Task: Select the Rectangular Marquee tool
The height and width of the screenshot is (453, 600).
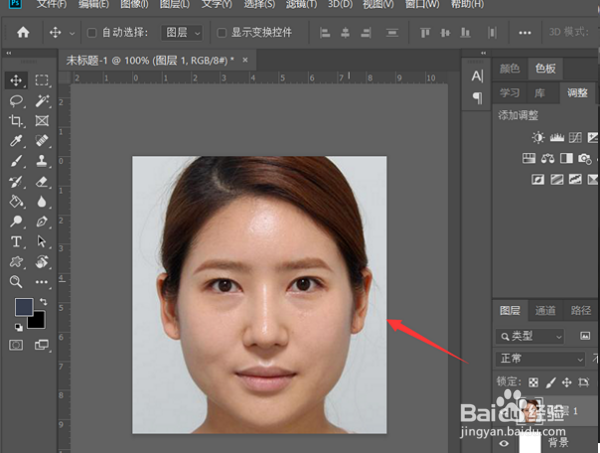Action: coord(42,80)
